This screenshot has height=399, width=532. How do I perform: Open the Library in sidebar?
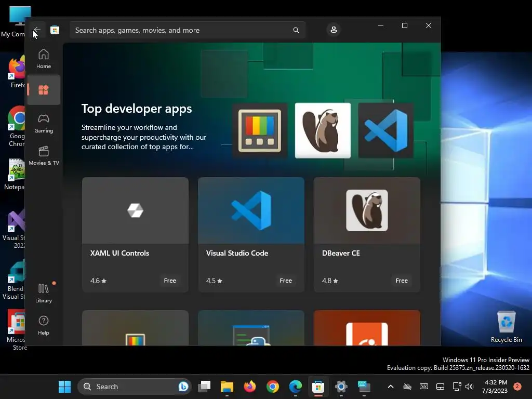coord(44,293)
